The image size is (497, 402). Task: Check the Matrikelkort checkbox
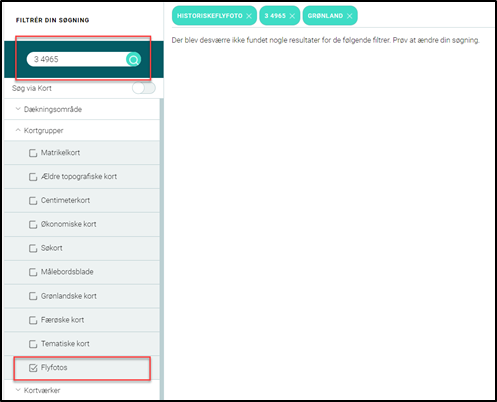point(33,153)
